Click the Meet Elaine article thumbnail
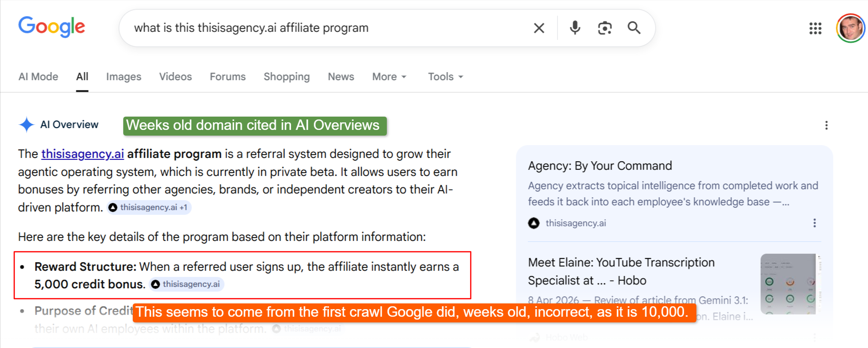Image resolution: width=868 pixels, height=348 pixels. click(x=788, y=284)
